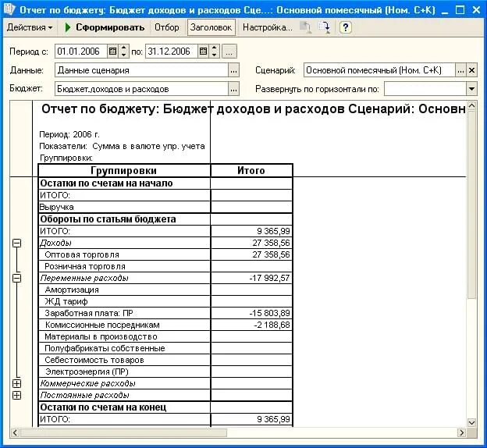This screenshot has width=487, height=448.
Task: Click the Развернуть по горизонтали по field
Action: (x=425, y=89)
